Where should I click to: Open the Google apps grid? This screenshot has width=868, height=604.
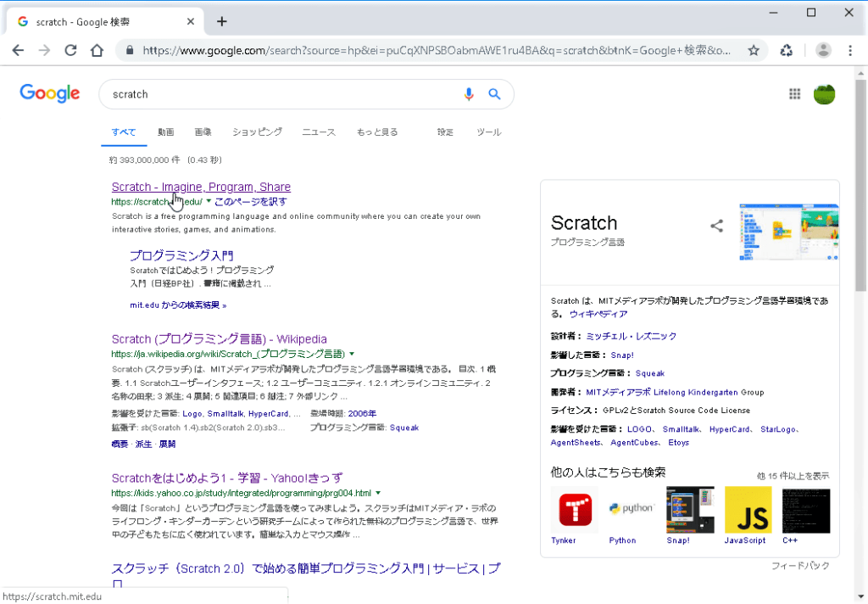[795, 94]
